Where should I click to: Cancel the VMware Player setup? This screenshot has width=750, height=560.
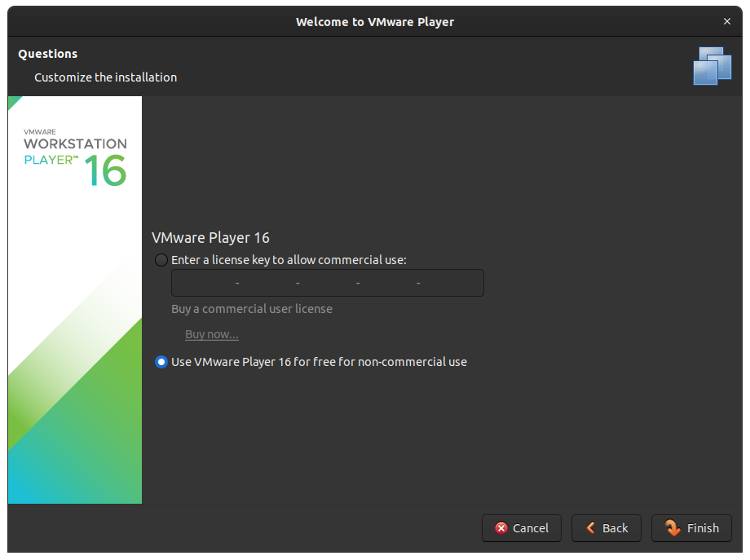pyautogui.click(x=521, y=528)
